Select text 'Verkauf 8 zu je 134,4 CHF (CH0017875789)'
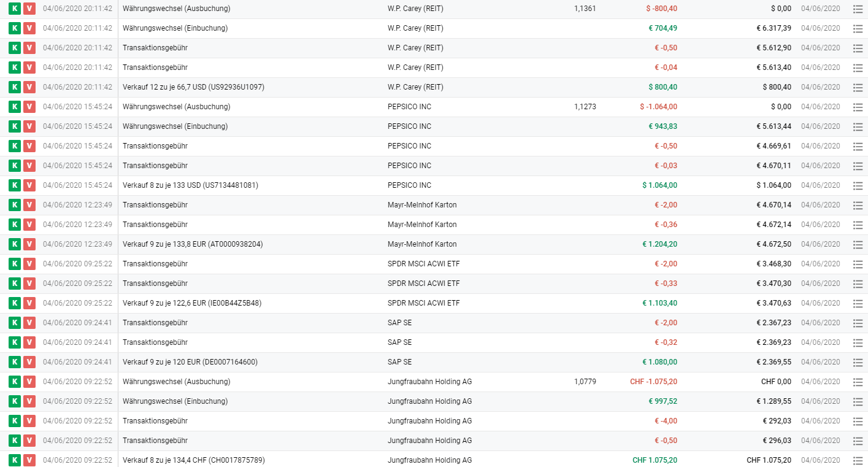Screen dimensions: 868x467 click(x=194, y=460)
